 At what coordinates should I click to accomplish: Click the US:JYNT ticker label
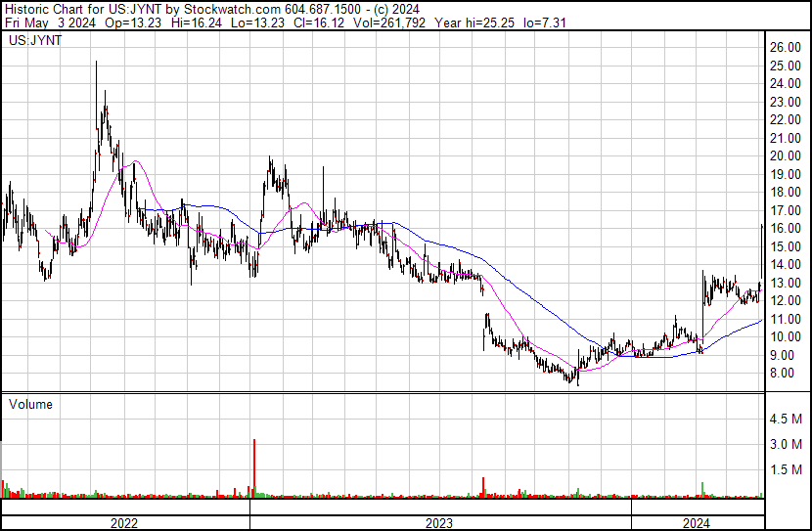tap(35, 40)
